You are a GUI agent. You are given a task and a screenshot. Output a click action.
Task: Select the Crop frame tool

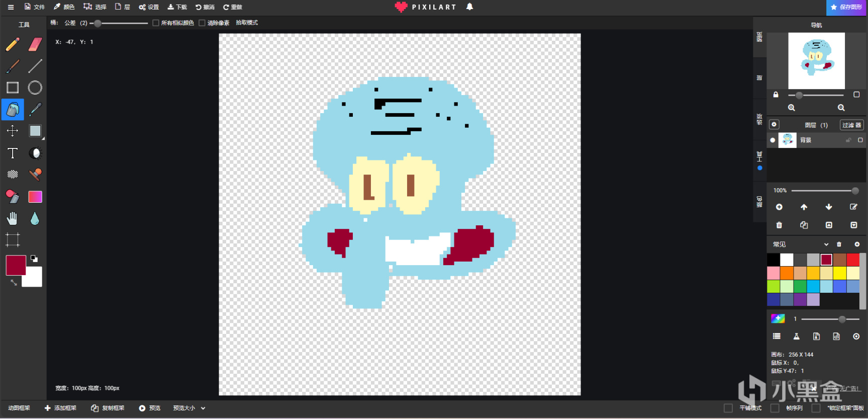(x=13, y=240)
